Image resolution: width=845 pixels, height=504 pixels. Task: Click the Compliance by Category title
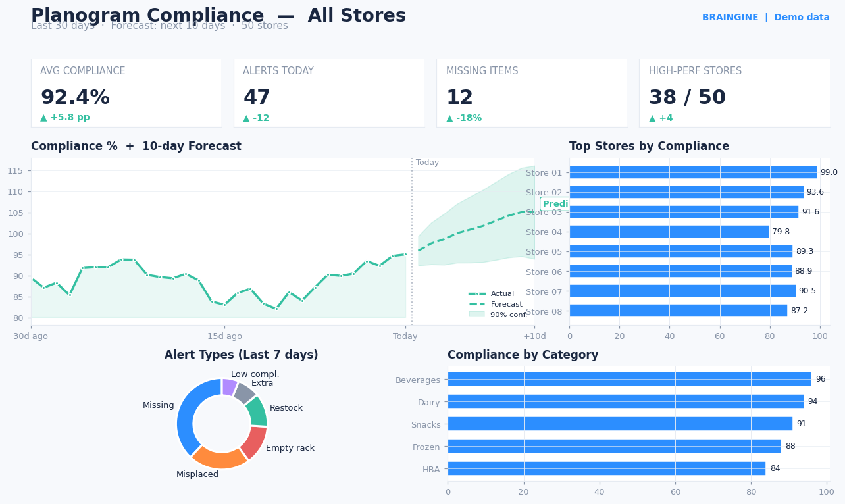pyautogui.click(x=523, y=355)
